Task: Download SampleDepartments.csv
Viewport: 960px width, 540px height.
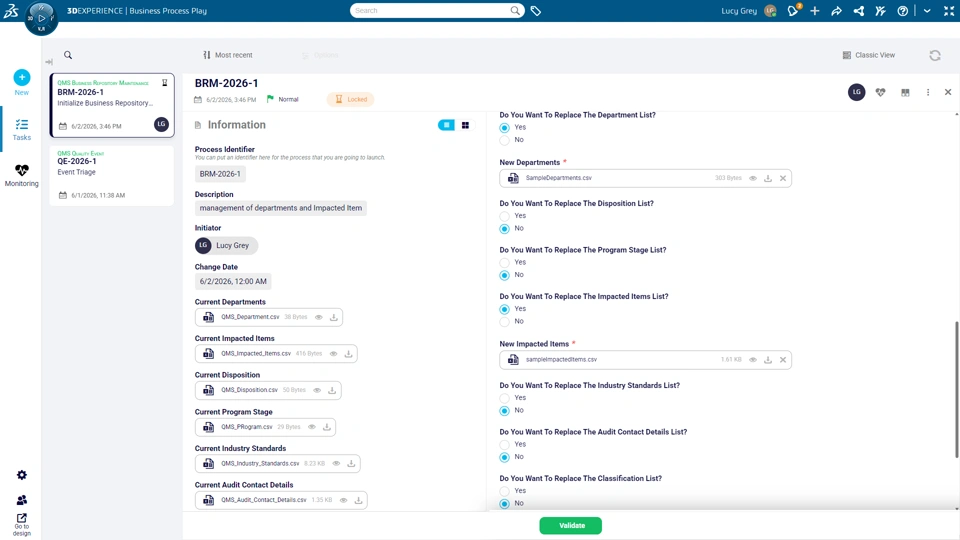Action: tap(768, 178)
